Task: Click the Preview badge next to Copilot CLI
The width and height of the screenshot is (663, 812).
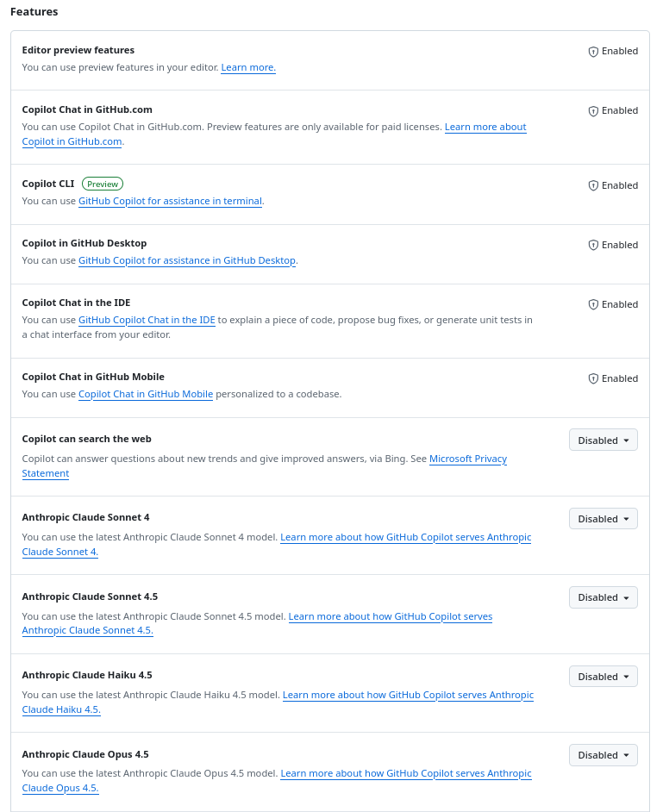Action: 102,184
